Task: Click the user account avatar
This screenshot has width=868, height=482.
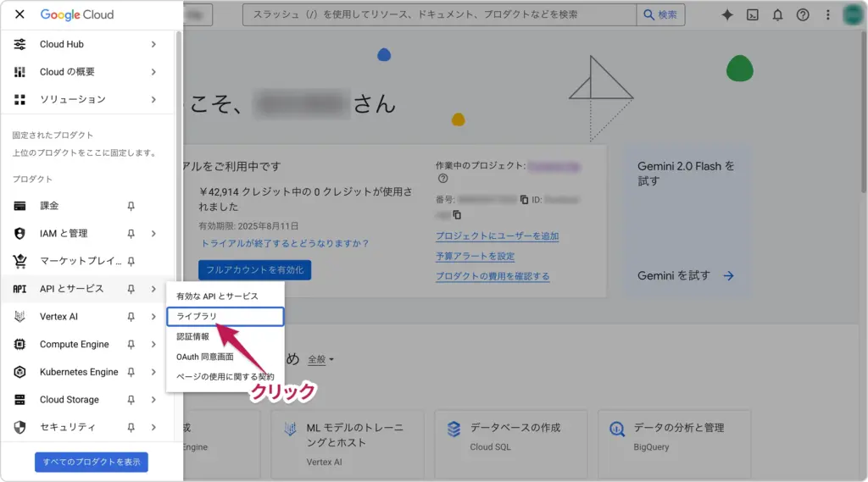Action: tap(853, 15)
